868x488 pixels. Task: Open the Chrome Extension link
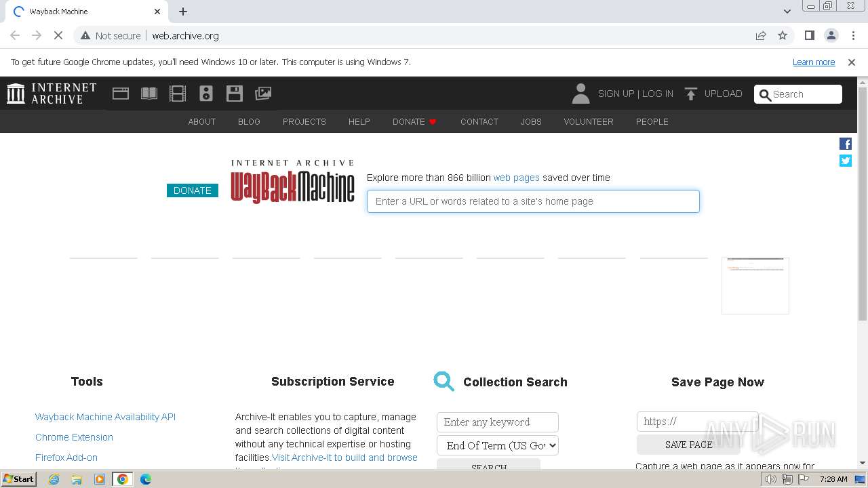(74, 437)
